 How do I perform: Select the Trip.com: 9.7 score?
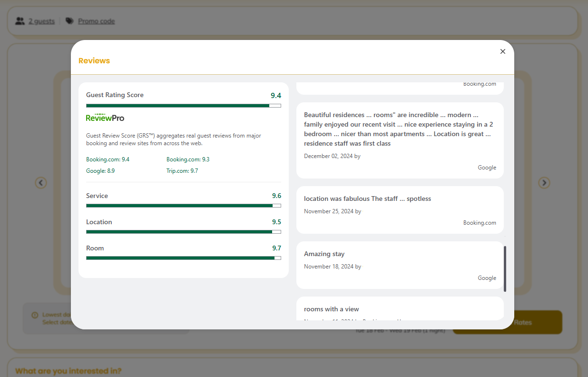(182, 171)
